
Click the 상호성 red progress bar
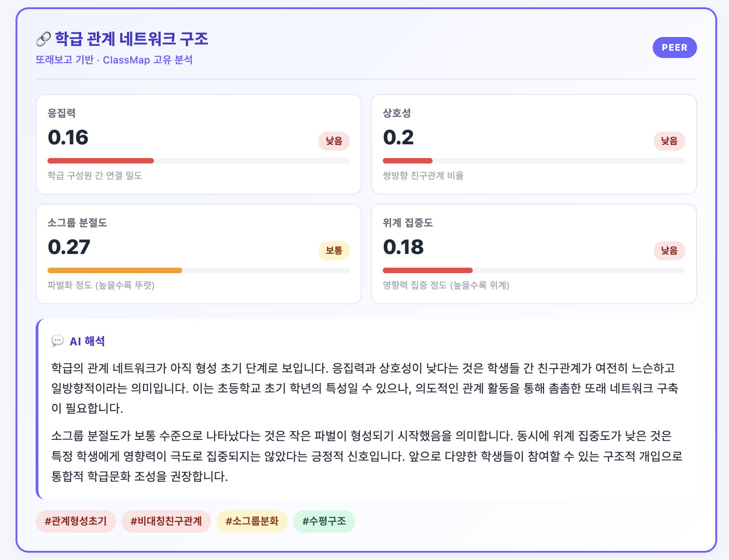(x=407, y=161)
